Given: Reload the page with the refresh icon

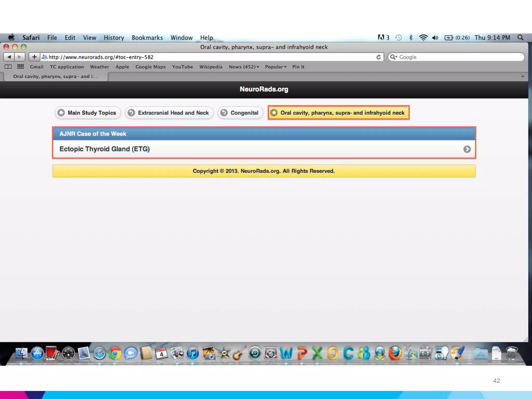Looking at the screenshot, I should pos(378,57).
